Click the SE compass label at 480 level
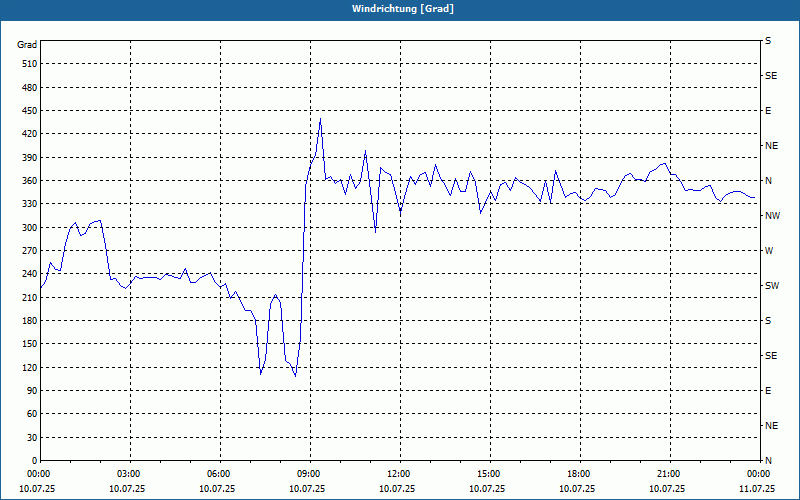The width and height of the screenshot is (800, 500). point(771,76)
